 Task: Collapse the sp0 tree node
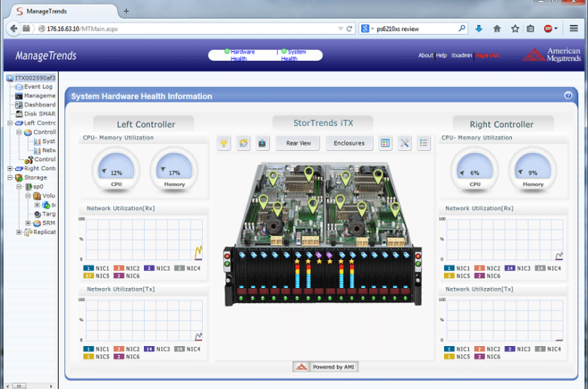[19, 186]
